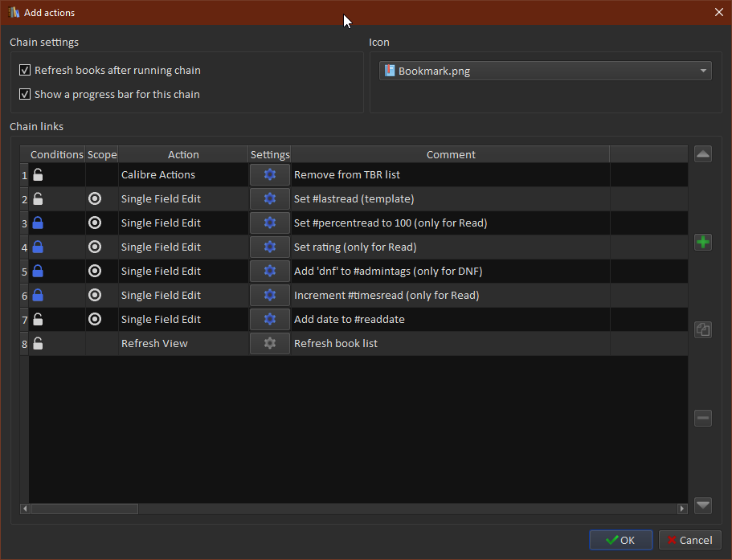Click scope target icon for 'Set #lastread' row
732x560 pixels.
click(x=95, y=198)
